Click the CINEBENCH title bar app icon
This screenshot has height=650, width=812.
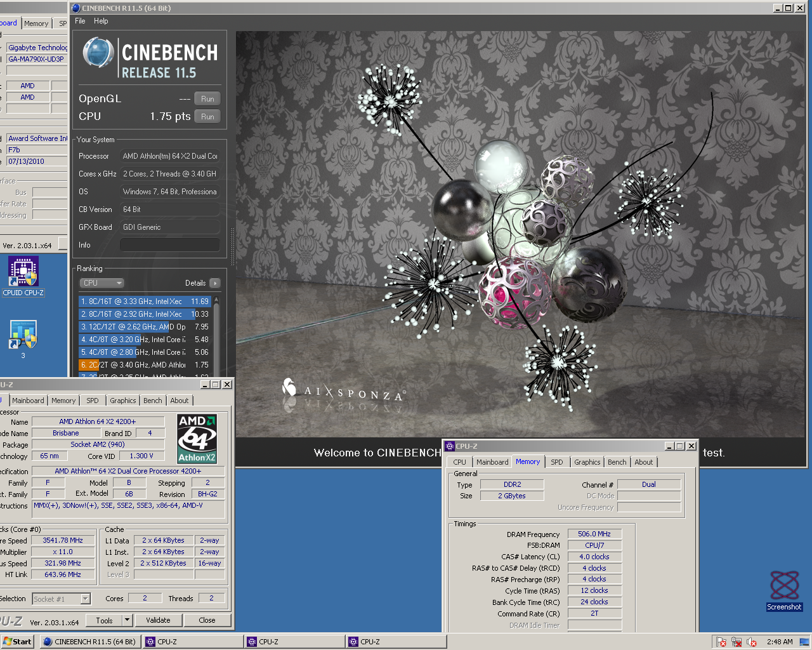pyautogui.click(x=76, y=8)
